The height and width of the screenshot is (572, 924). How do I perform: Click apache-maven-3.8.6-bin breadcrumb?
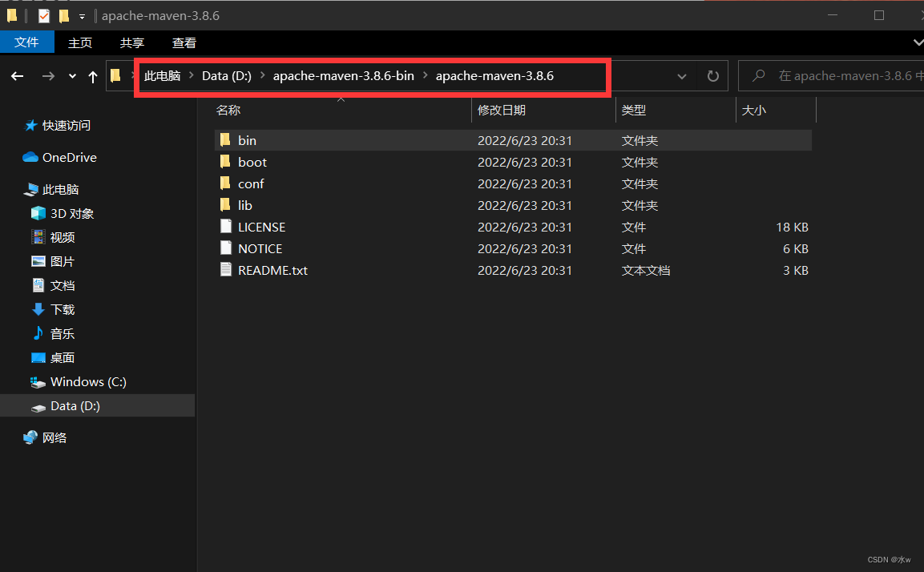[344, 76]
